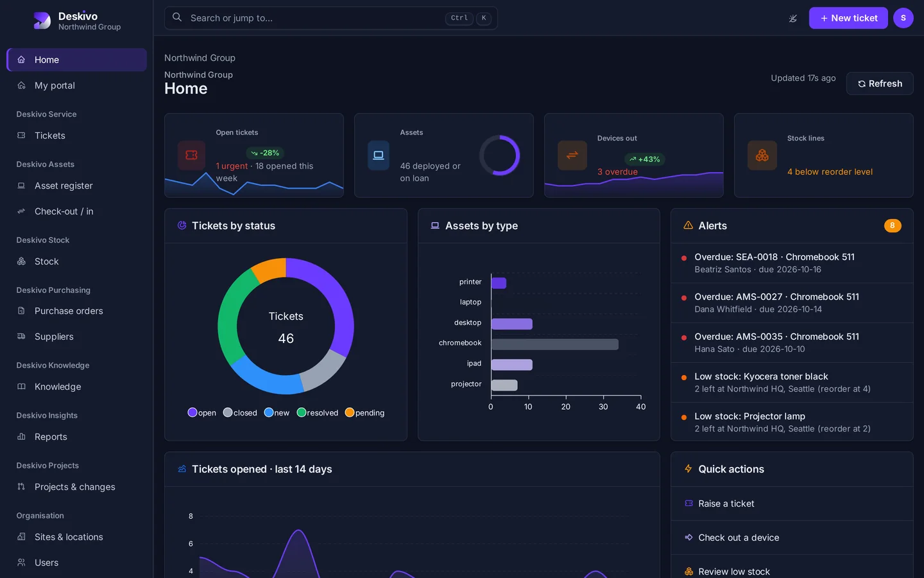Click Check out a device quick action
Image resolution: width=924 pixels, height=578 pixels.
tap(792, 538)
